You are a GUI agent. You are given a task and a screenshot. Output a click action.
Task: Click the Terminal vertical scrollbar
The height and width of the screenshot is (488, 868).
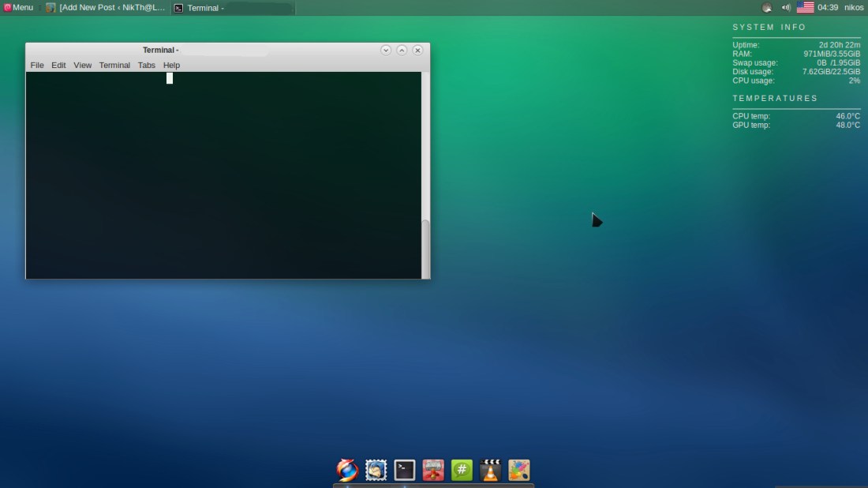[x=426, y=247]
